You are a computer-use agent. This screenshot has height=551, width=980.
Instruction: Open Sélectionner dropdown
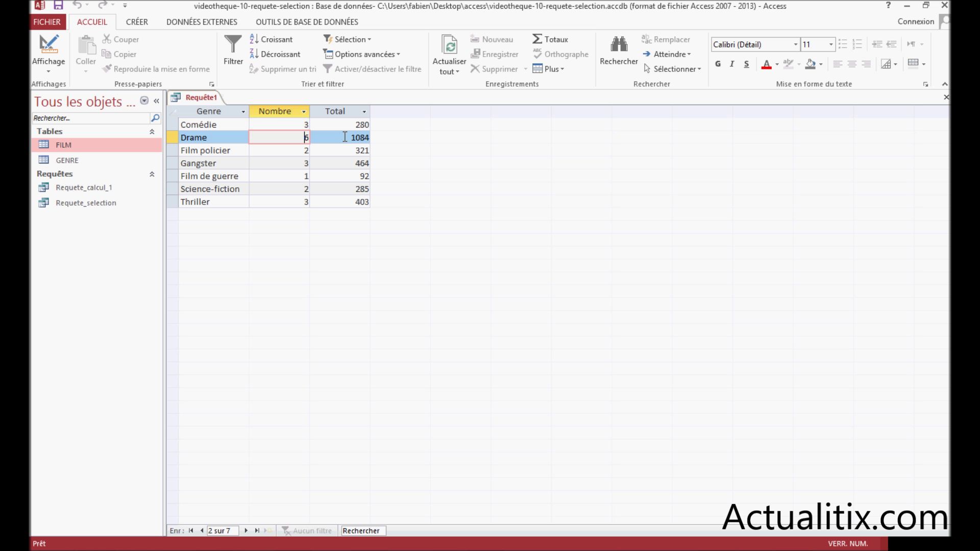[x=672, y=69]
